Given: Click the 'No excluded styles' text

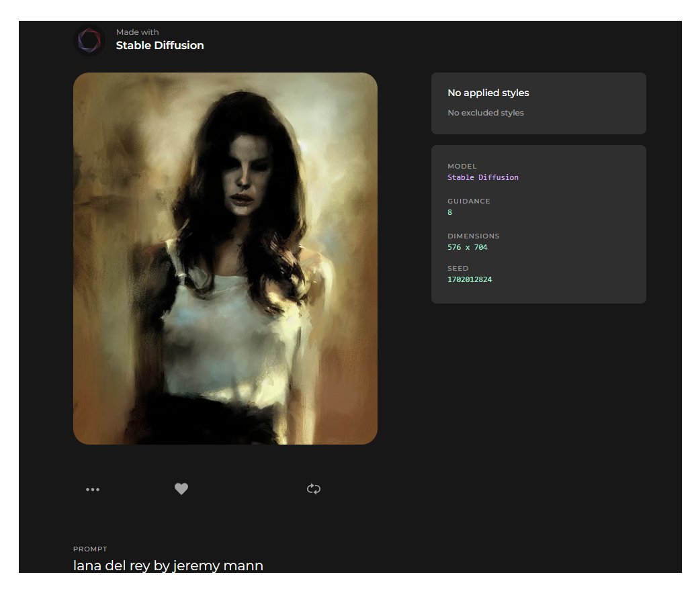Looking at the screenshot, I should 485,112.
